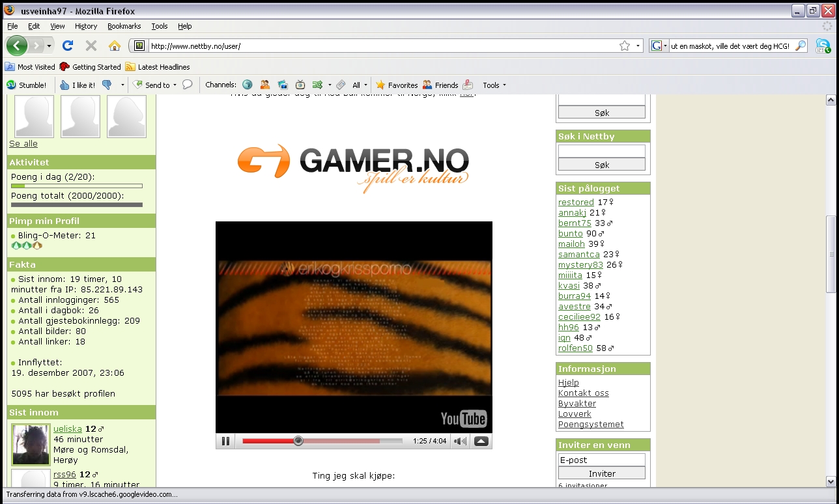
Task: Open StumbleUpon Friends
Action: pyautogui.click(x=440, y=85)
